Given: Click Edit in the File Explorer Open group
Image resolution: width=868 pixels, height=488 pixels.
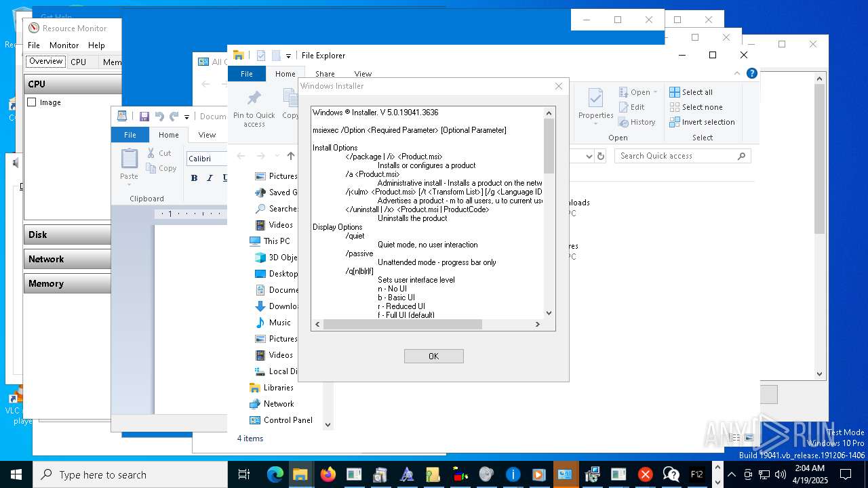Looking at the screenshot, I should coord(631,107).
